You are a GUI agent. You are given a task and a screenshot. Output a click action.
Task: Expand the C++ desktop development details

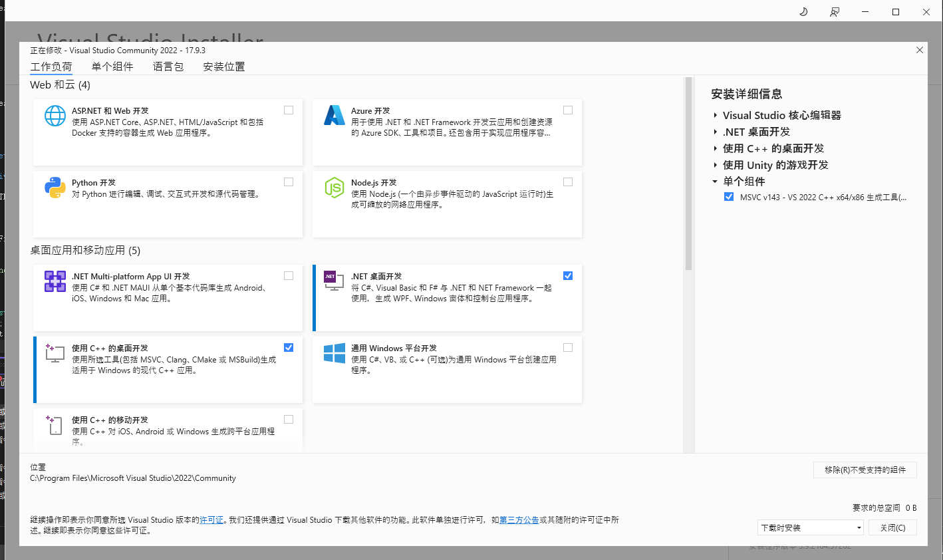point(715,148)
